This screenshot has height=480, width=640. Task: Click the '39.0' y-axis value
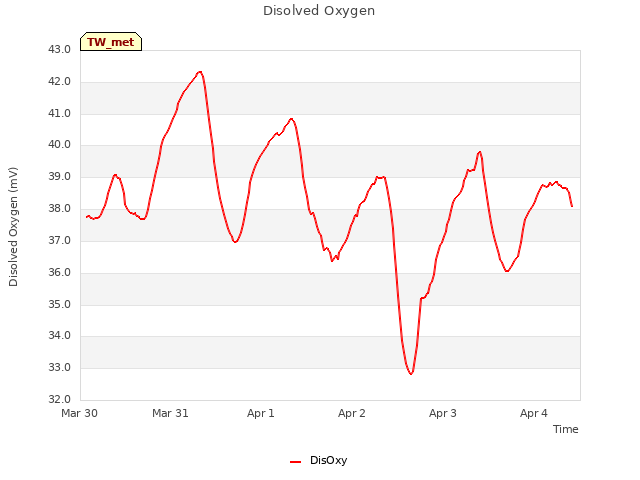pos(60,177)
